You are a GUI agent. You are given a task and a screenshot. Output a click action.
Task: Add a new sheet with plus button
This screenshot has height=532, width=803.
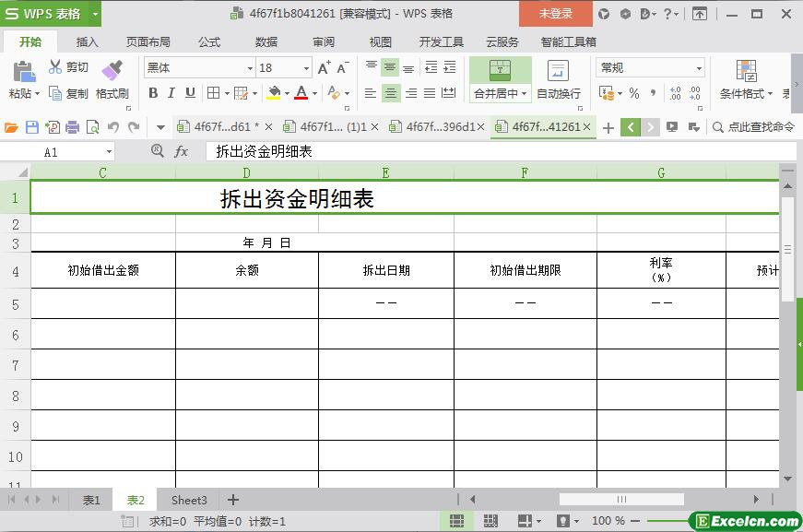coord(233,500)
